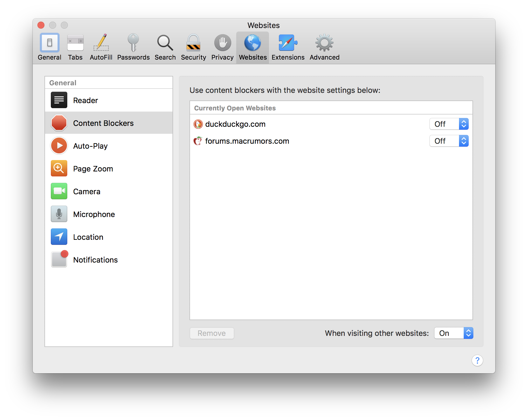Viewport: 528px width, 420px height.
Task: Click the Location arrow icon
Action: 59,237
